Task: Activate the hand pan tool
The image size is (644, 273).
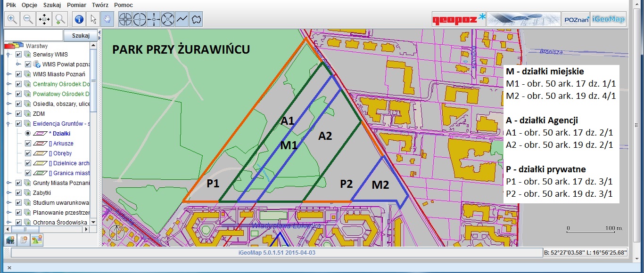Action: 108,19
